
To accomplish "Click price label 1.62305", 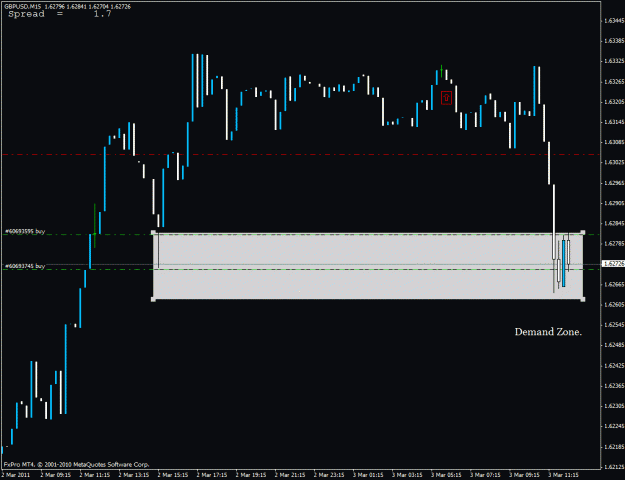I will [x=614, y=406].
